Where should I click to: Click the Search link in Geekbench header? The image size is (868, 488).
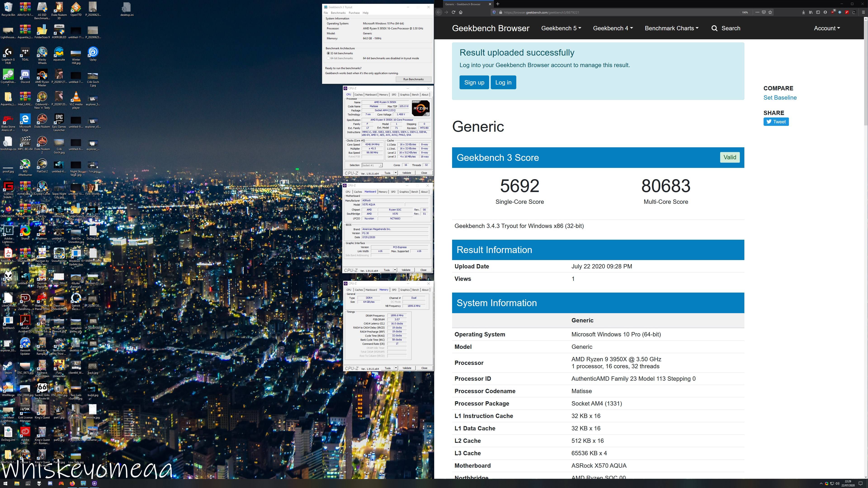tap(726, 28)
